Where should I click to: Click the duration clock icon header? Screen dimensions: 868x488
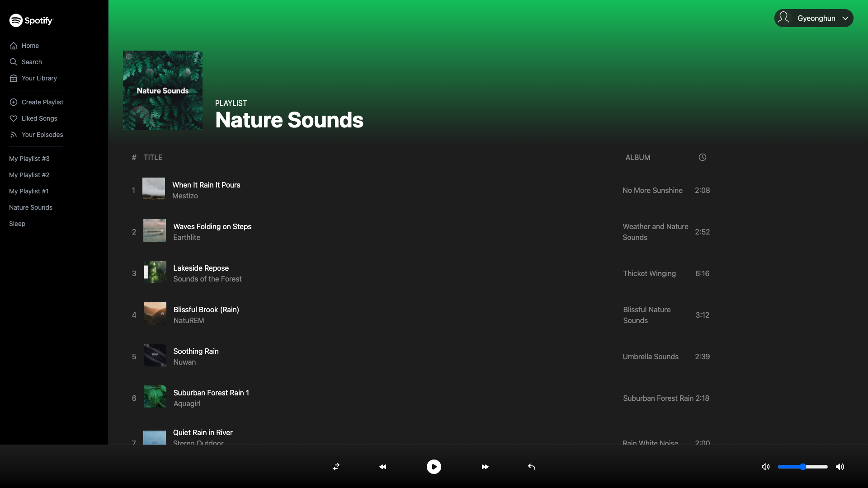click(x=703, y=157)
